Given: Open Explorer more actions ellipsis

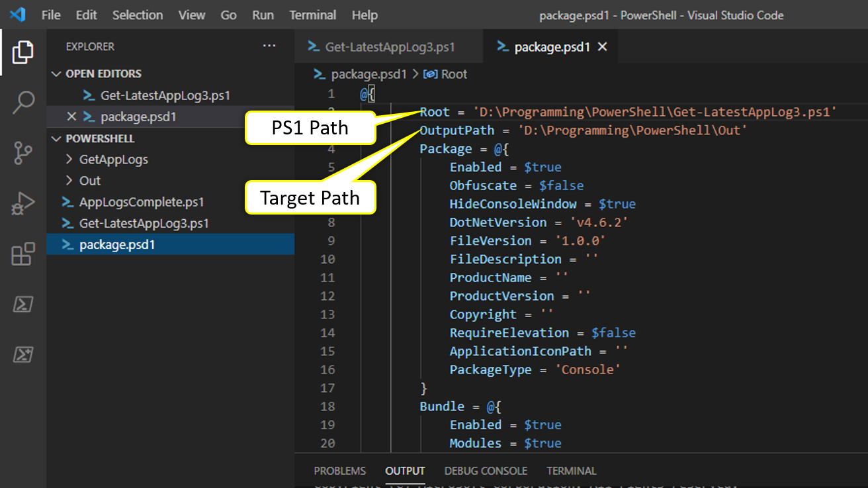Looking at the screenshot, I should 269,46.
